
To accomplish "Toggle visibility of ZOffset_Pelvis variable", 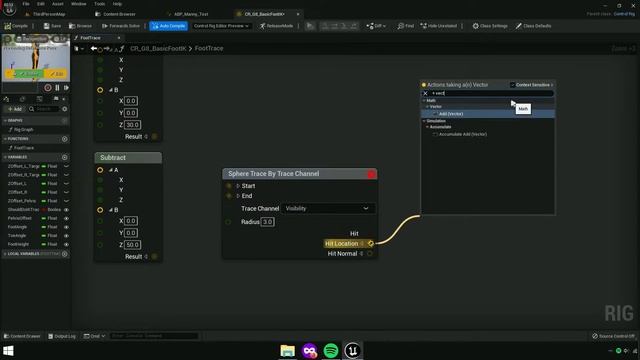I will tap(66, 201).
